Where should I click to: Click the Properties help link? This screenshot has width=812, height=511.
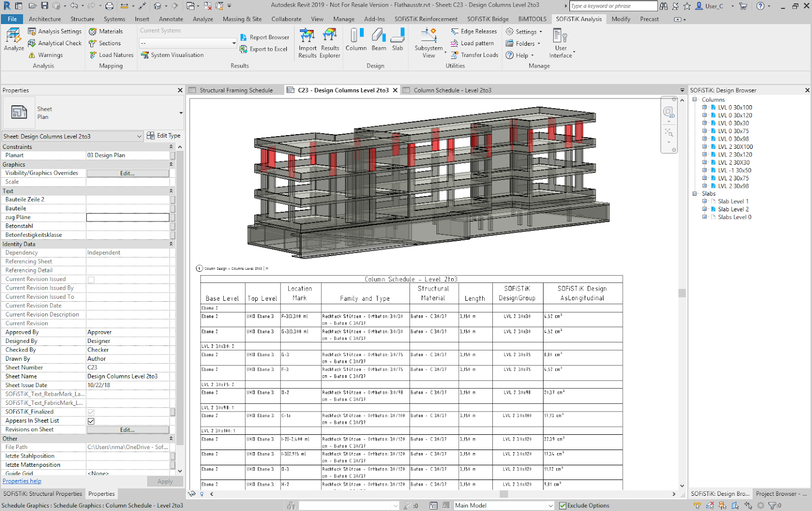coord(21,481)
